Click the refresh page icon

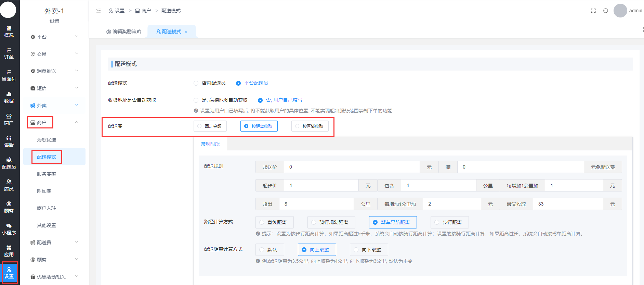point(605,11)
